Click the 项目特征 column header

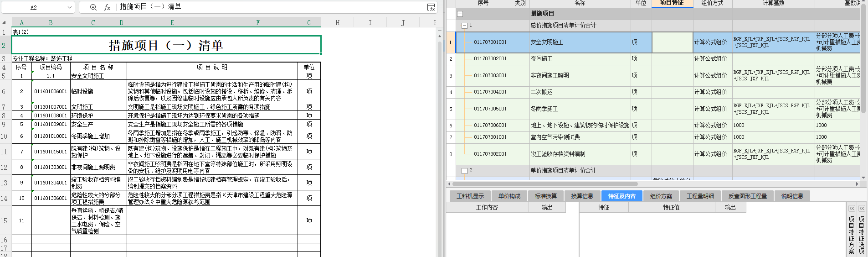coord(672,3)
